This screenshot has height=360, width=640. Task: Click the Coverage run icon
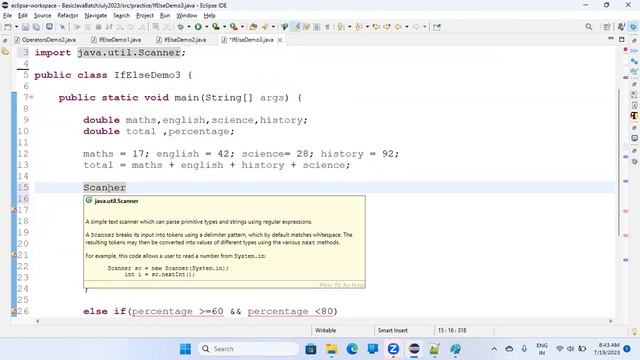(x=216, y=27)
